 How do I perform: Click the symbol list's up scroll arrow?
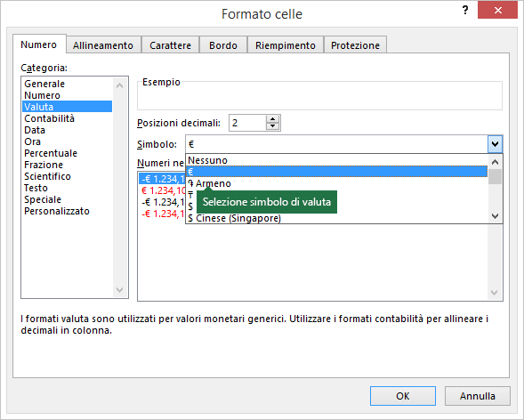click(495, 162)
